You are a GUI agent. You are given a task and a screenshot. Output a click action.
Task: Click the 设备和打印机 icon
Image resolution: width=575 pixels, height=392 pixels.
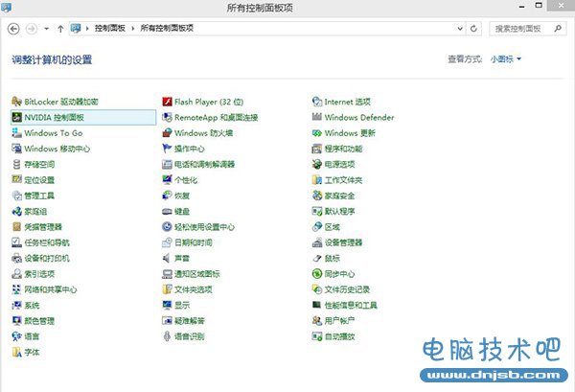(16, 258)
